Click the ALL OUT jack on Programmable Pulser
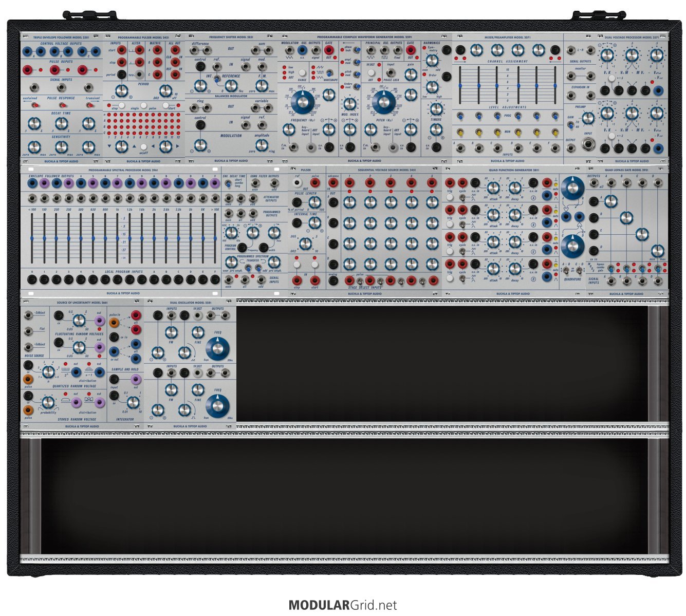The width and height of the screenshot is (686, 616). click(175, 50)
